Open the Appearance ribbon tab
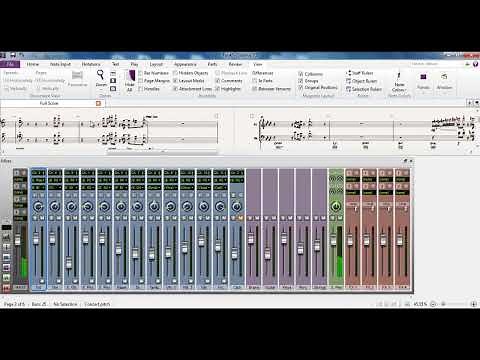480x360 pixels. point(185,64)
